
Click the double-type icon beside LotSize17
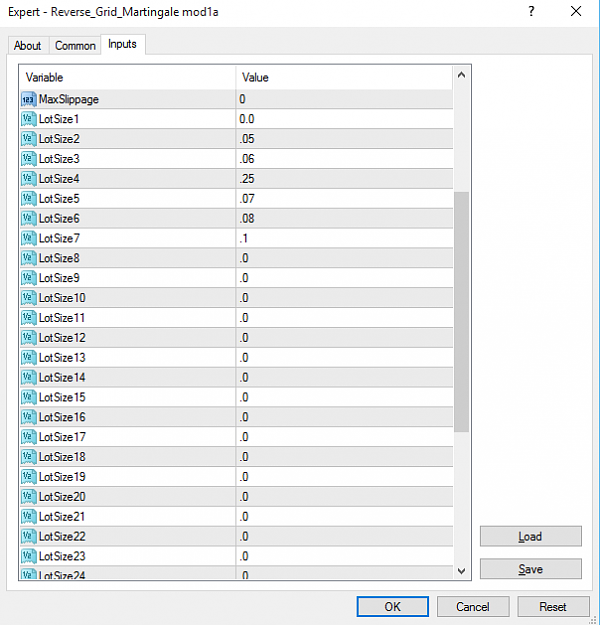pos(28,437)
